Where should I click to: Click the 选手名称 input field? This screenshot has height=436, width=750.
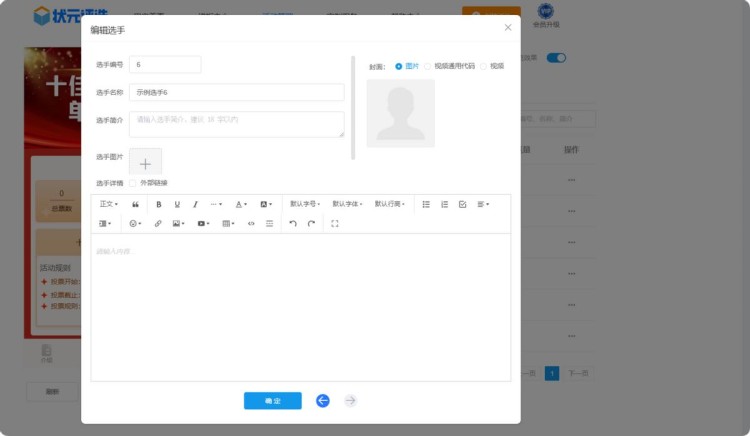tap(236, 92)
